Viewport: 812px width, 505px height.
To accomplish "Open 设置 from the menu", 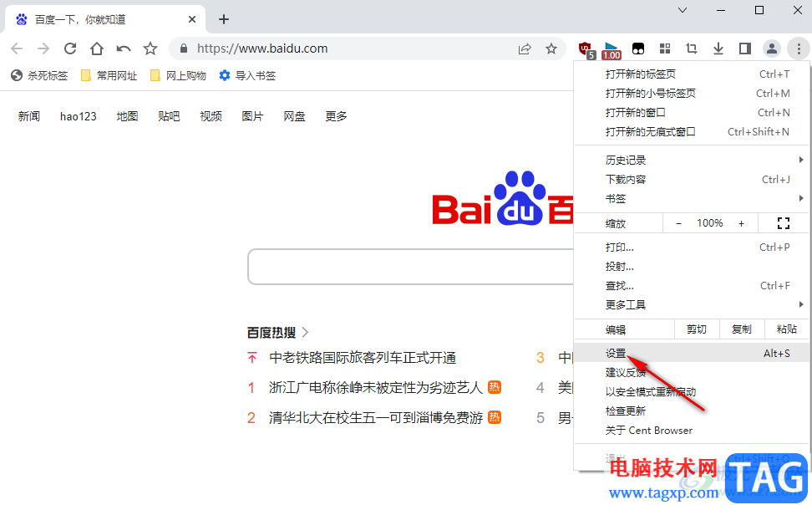I will (x=692, y=353).
